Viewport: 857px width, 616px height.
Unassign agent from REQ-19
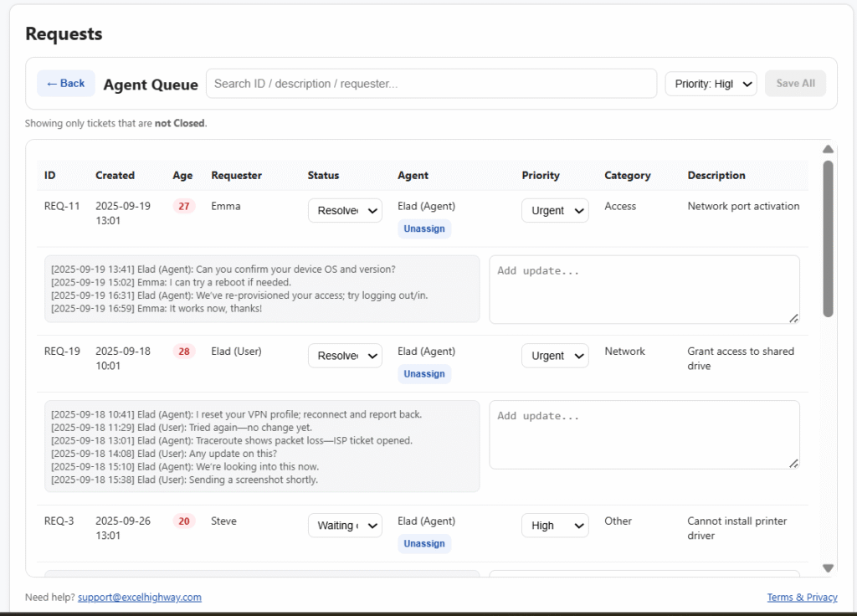click(424, 374)
